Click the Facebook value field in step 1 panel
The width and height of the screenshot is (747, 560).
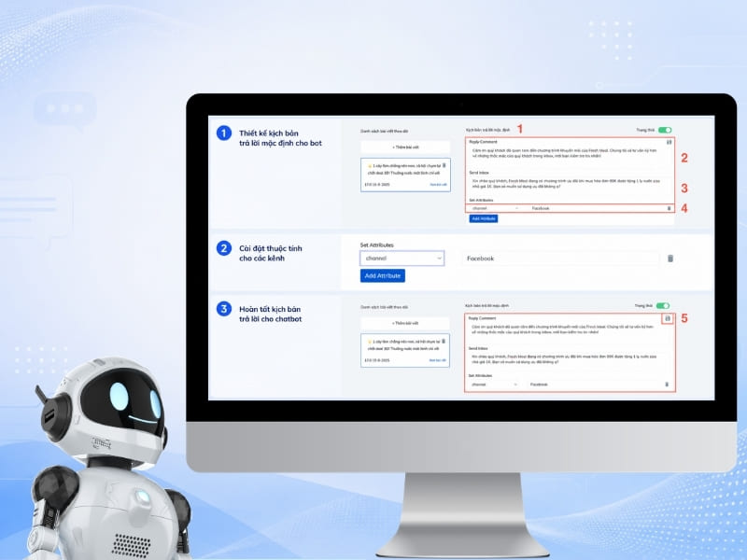click(596, 208)
